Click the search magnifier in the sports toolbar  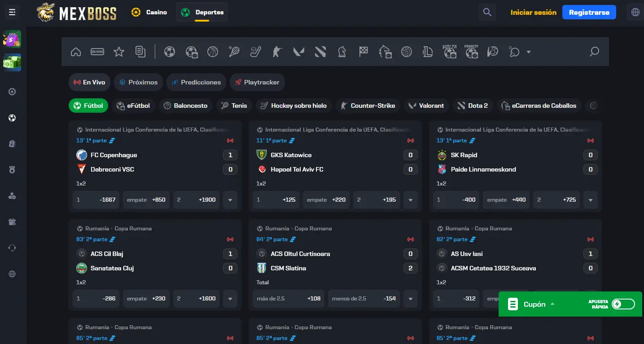pyautogui.click(x=594, y=52)
